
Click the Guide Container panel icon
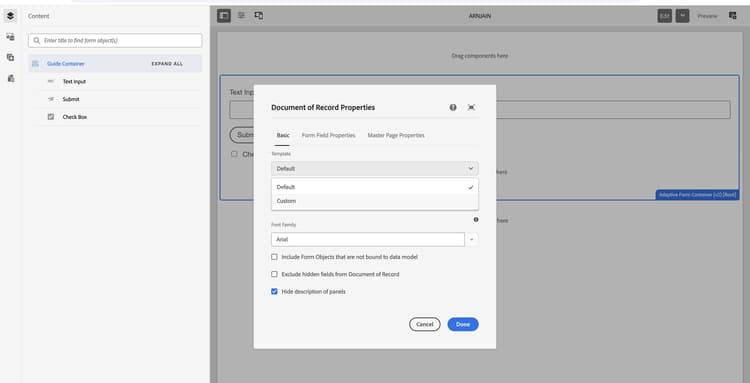coord(35,64)
